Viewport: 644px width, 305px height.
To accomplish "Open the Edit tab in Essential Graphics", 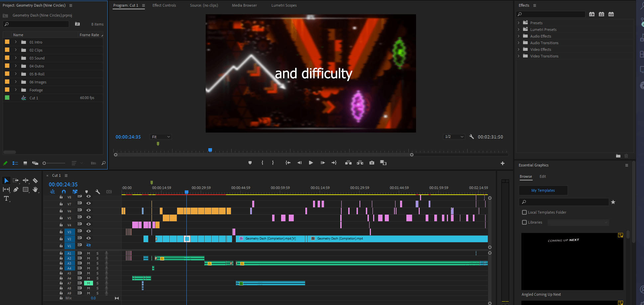I will (543, 176).
